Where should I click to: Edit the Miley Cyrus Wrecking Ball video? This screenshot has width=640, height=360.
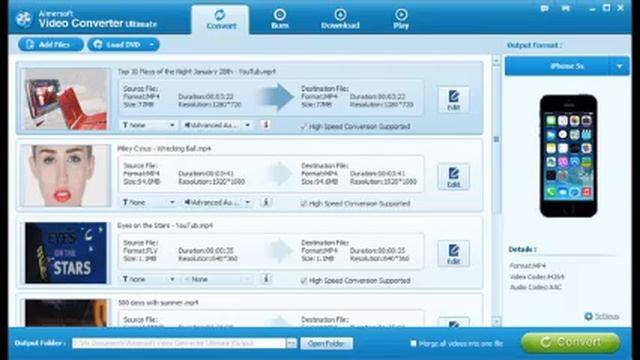tap(453, 177)
